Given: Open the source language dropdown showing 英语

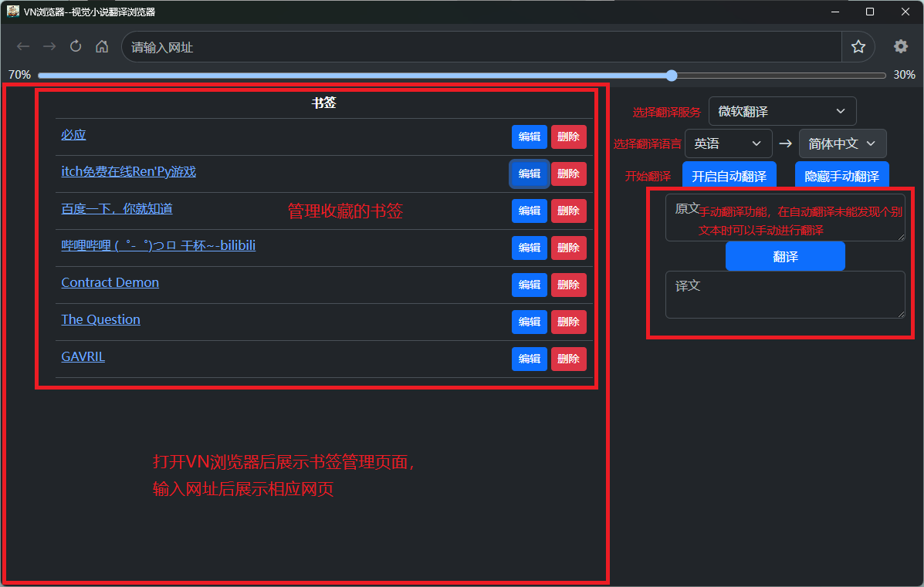Looking at the screenshot, I should click(x=728, y=143).
